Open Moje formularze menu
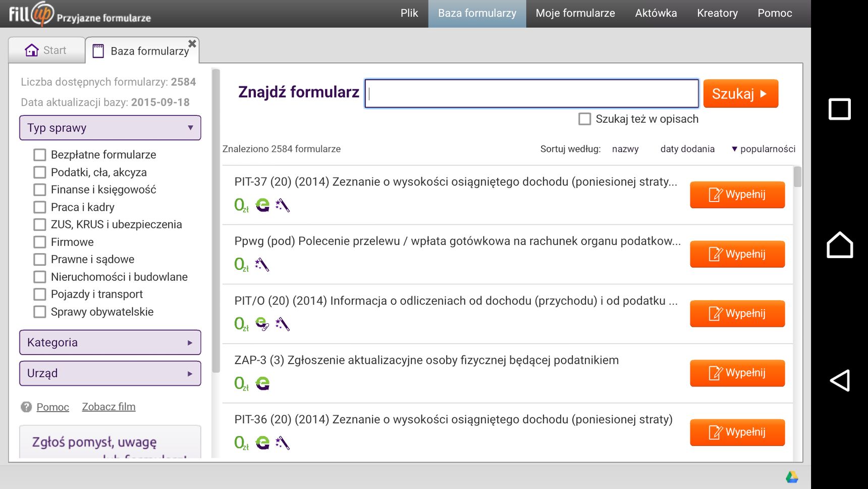868x489 pixels. point(575,13)
